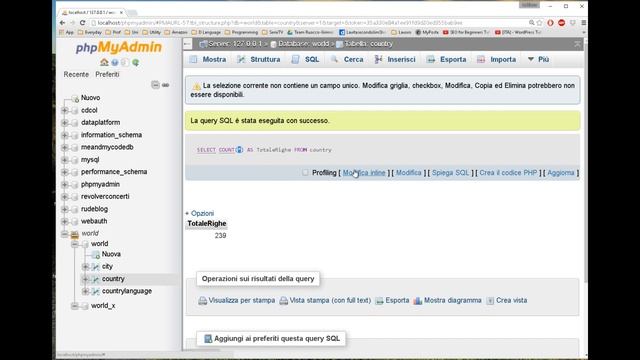Open the SQL tab
The width and height of the screenshot is (640, 360).
(x=306, y=60)
